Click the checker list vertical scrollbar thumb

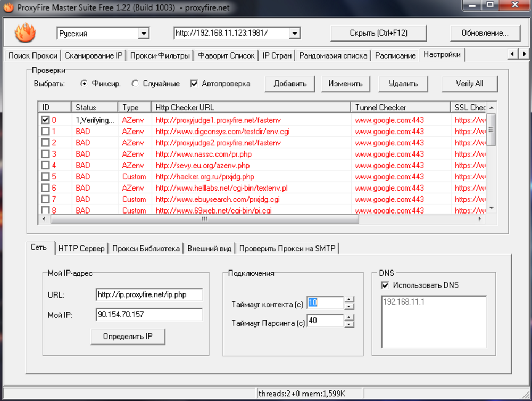coord(491,130)
